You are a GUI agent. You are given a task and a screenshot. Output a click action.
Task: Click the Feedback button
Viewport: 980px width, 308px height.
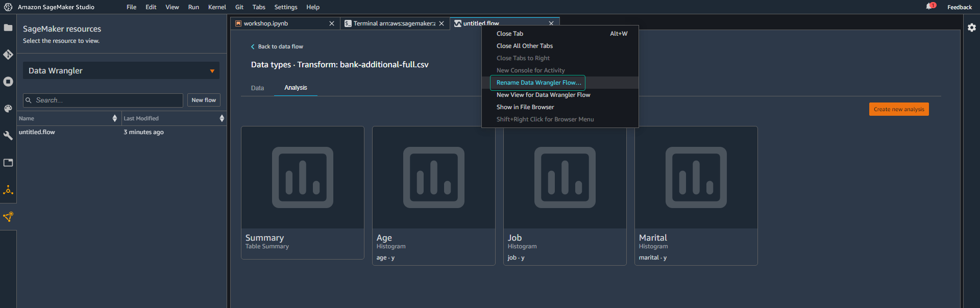coord(960,7)
